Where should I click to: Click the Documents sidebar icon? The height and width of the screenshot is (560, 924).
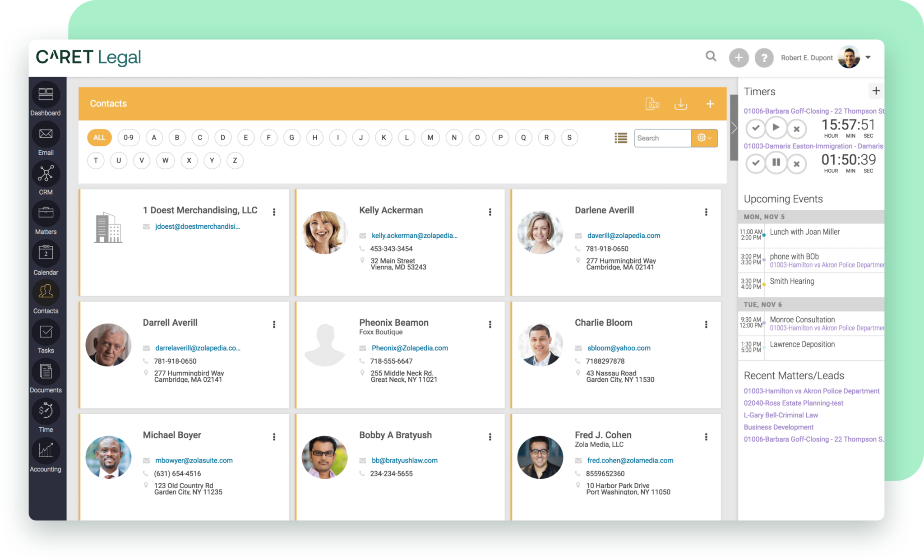[46, 371]
